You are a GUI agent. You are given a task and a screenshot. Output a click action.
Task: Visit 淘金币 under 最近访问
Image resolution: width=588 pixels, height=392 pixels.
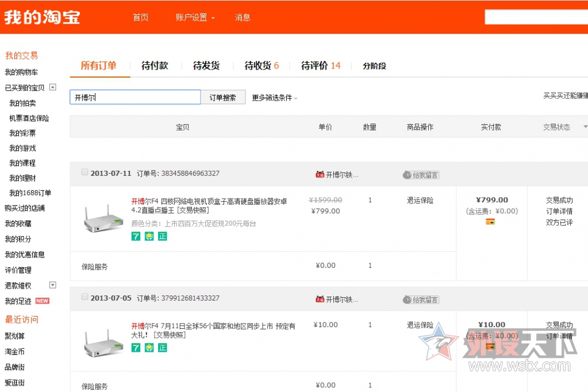[14, 352]
